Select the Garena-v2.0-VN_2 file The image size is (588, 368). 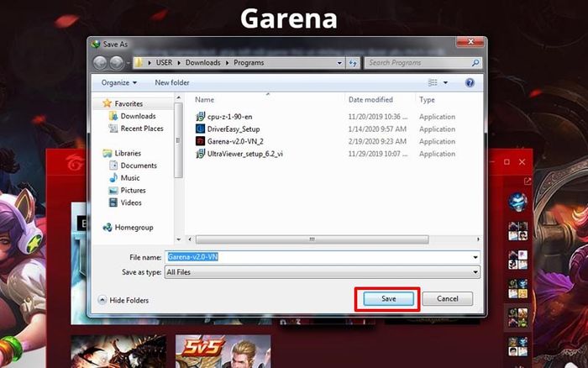(235, 141)
